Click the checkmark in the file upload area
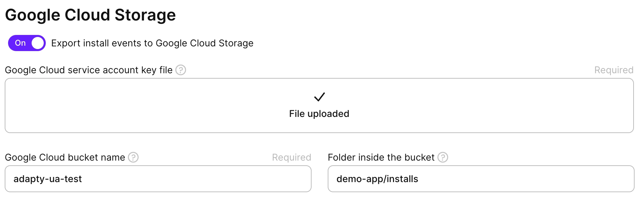The height and width of the screenshot is (211, 644). [319, 97]
